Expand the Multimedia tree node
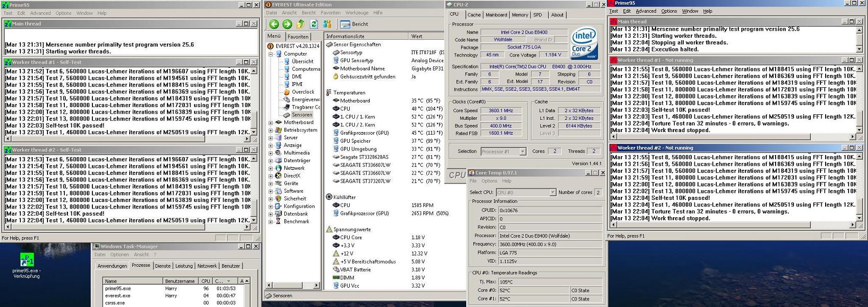This screenshot has width=868, height=307. 271,153
